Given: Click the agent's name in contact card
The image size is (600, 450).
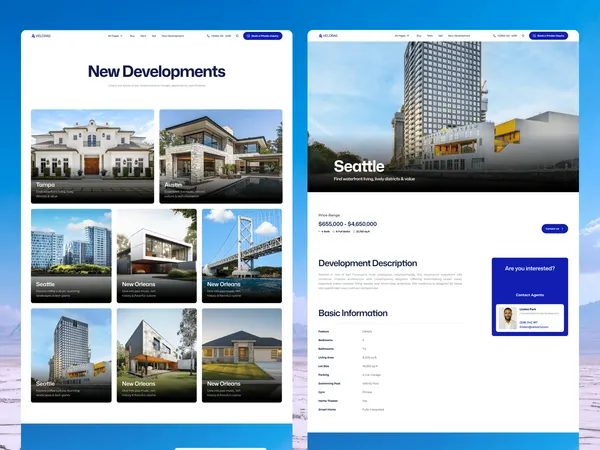Looking at the screenshot, I should pos(528,309).
